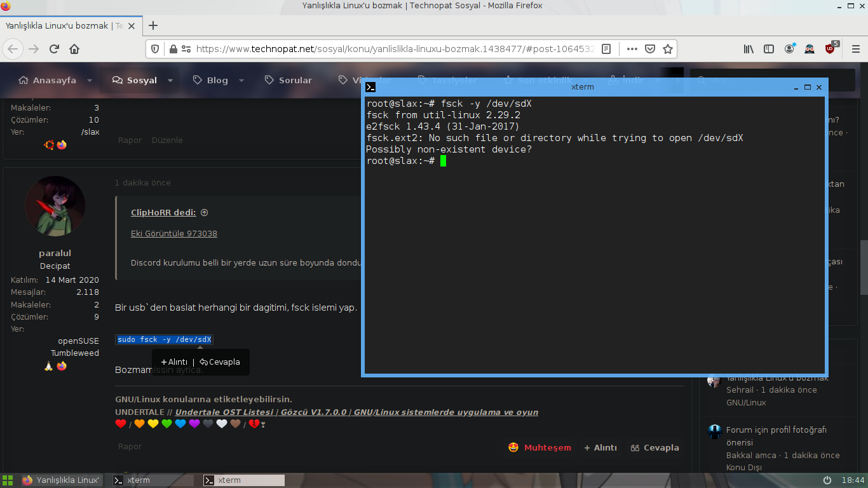Click Rapor link next to Düzenle
The image size is (868, 488).
(x=130, y=140)
